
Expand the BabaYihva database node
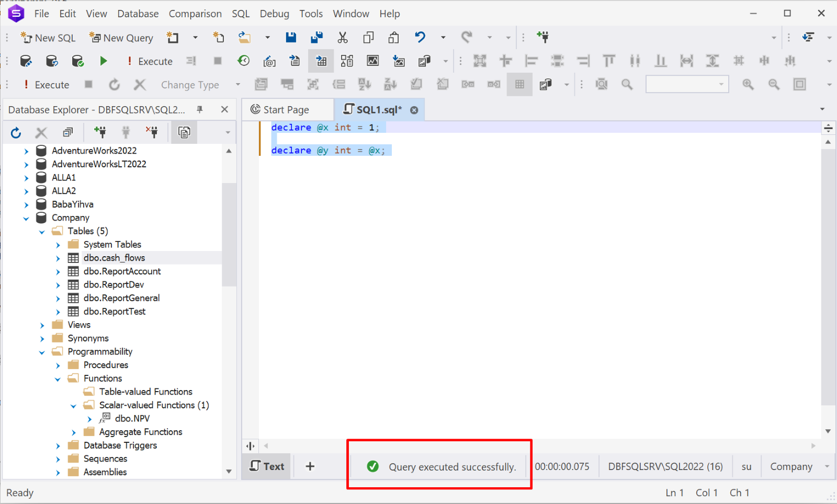(x=26, y=205)
